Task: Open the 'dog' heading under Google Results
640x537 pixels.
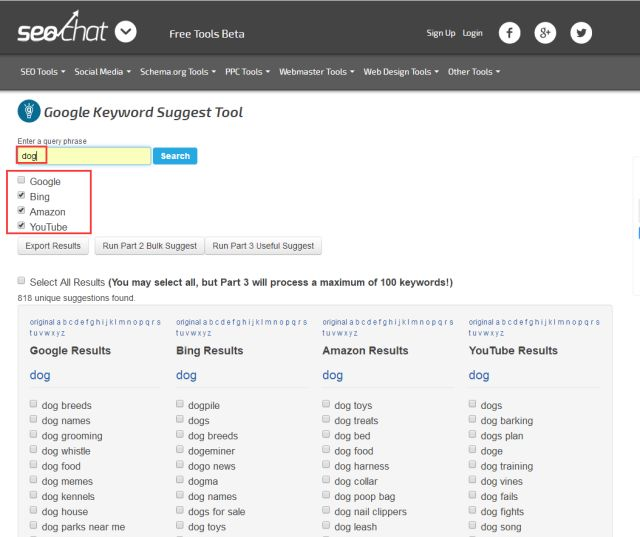Action: pos(40,375)
